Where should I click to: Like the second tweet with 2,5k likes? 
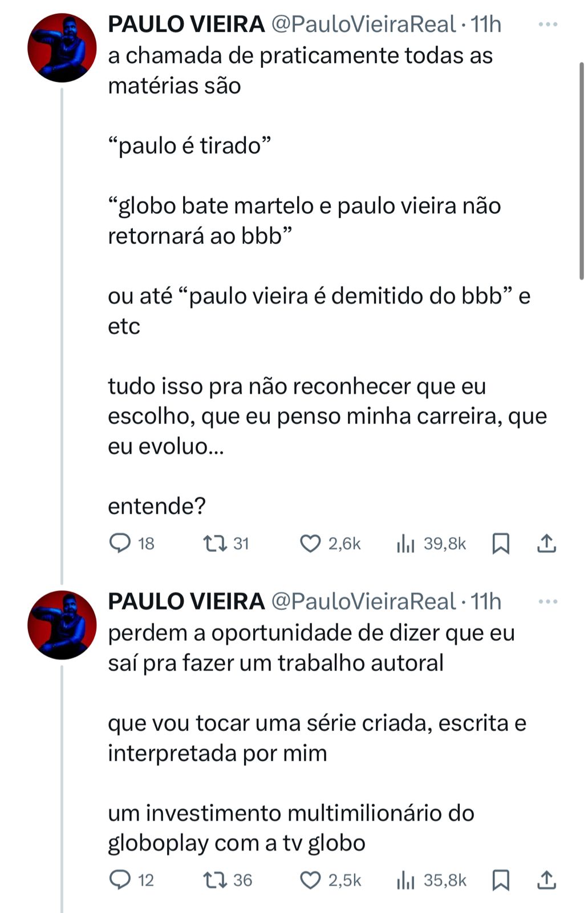311,880
